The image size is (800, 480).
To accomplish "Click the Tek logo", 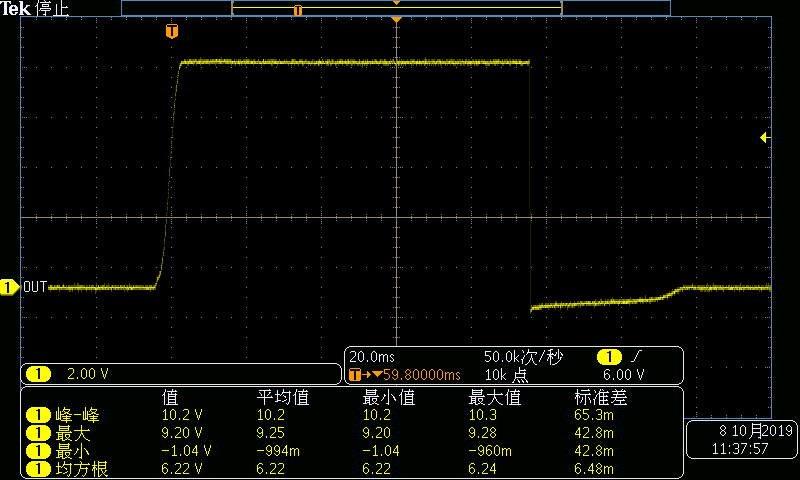I will [x=15, y=8].
